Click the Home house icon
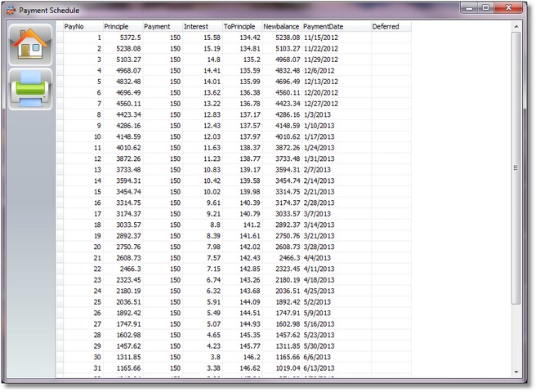The width and height of the screenshot is (536, 392). [x=30, y=44]
